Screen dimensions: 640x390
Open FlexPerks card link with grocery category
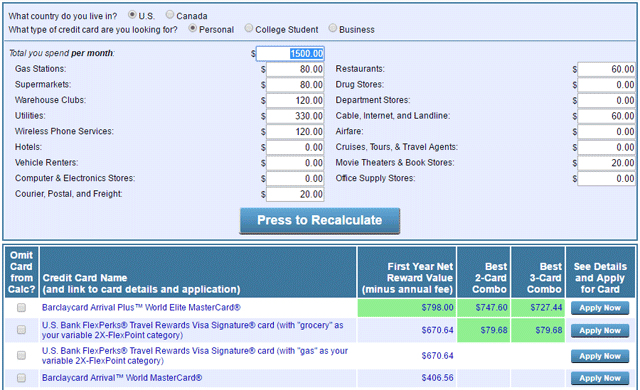[x=193, y=330]
